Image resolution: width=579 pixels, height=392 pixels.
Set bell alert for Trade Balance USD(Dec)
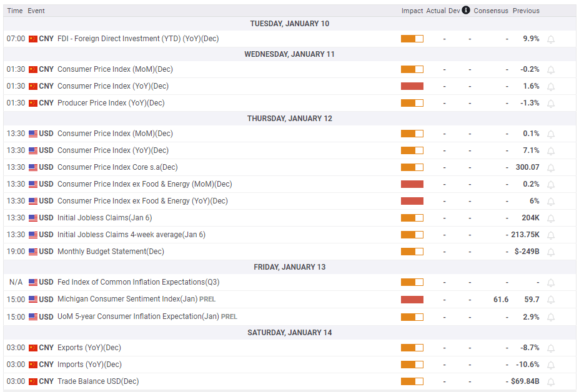point(550,382)
